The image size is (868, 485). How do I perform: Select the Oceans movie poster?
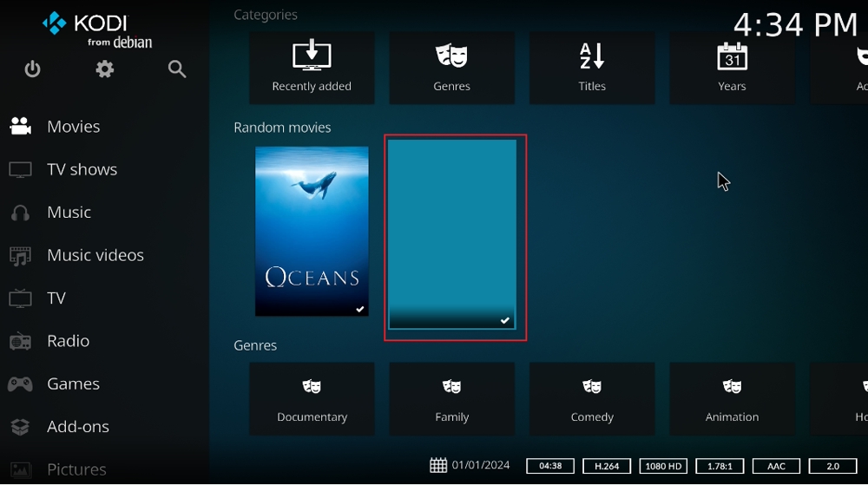tap(312, 231)
